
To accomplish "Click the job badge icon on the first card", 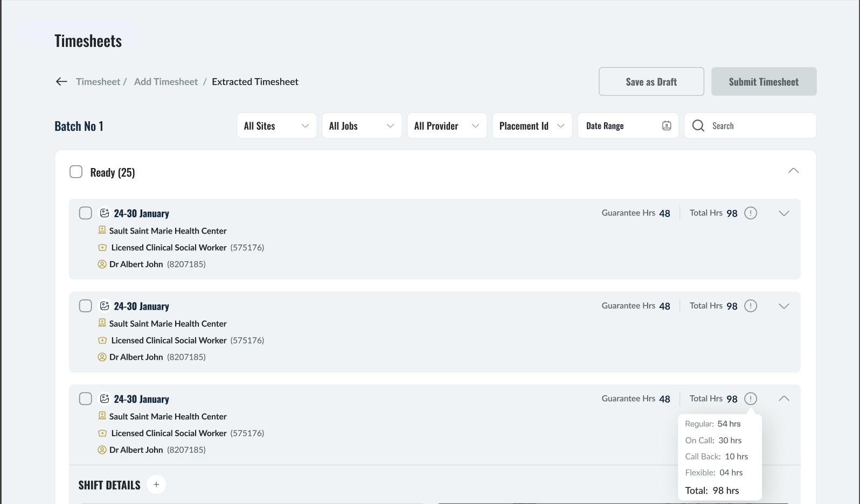I will coord(102,248).
